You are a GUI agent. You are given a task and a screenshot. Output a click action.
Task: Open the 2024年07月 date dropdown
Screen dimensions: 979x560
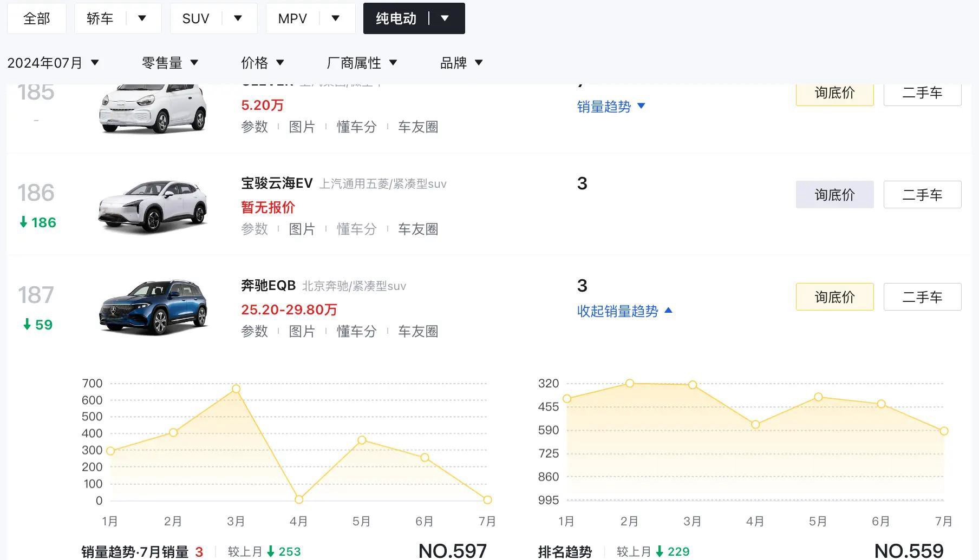pos(53,63)
